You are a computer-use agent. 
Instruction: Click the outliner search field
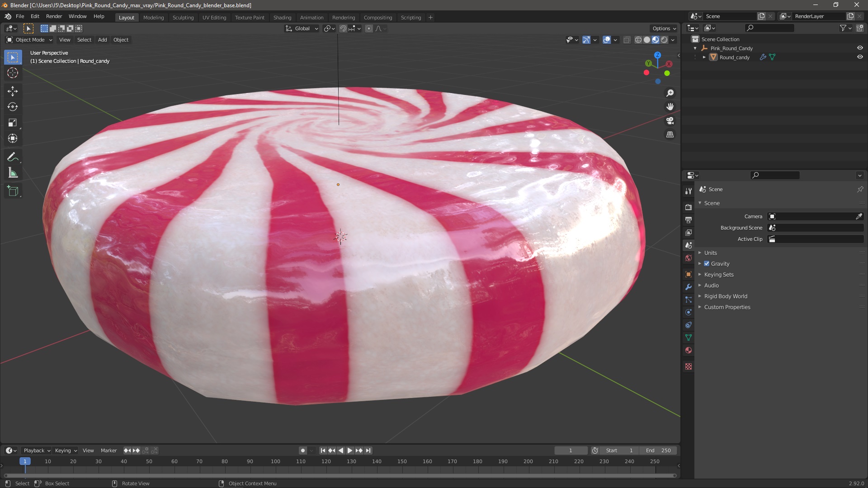tap(770, 28)
